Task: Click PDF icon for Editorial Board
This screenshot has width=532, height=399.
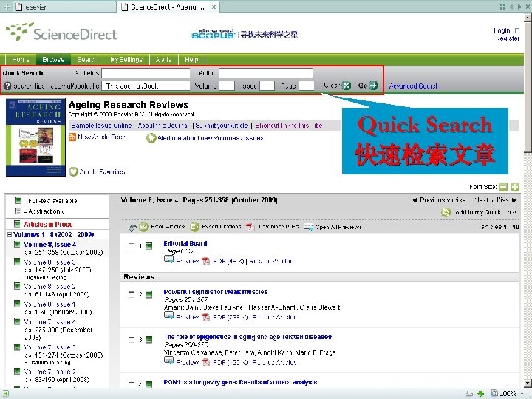Action: (x=205, y=261)
